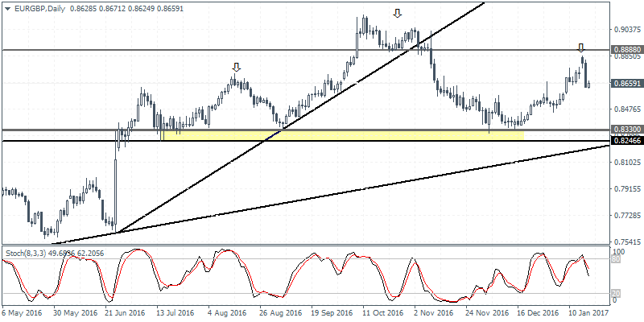The height and width of the screenshot is (322, 644).
Task: Click the Stoch(8,3,3) indicator label
Action: pyautogui.click(x=29, y=253)
